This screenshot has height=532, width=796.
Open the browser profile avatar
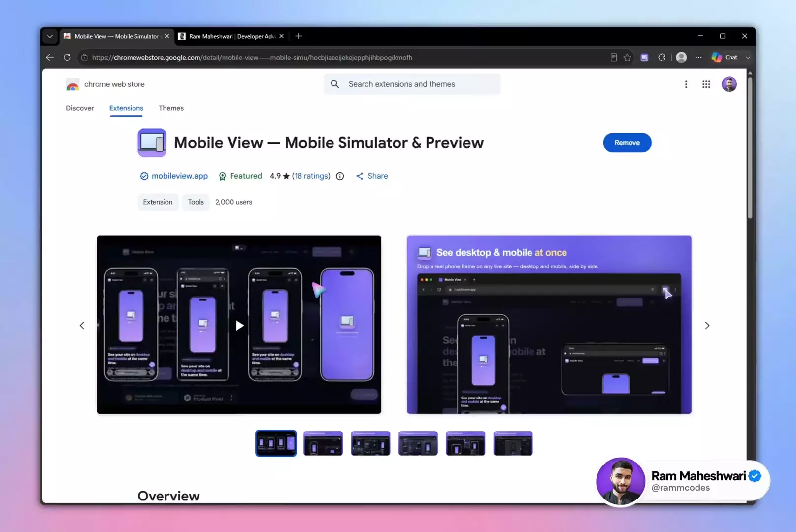point(681,57)
